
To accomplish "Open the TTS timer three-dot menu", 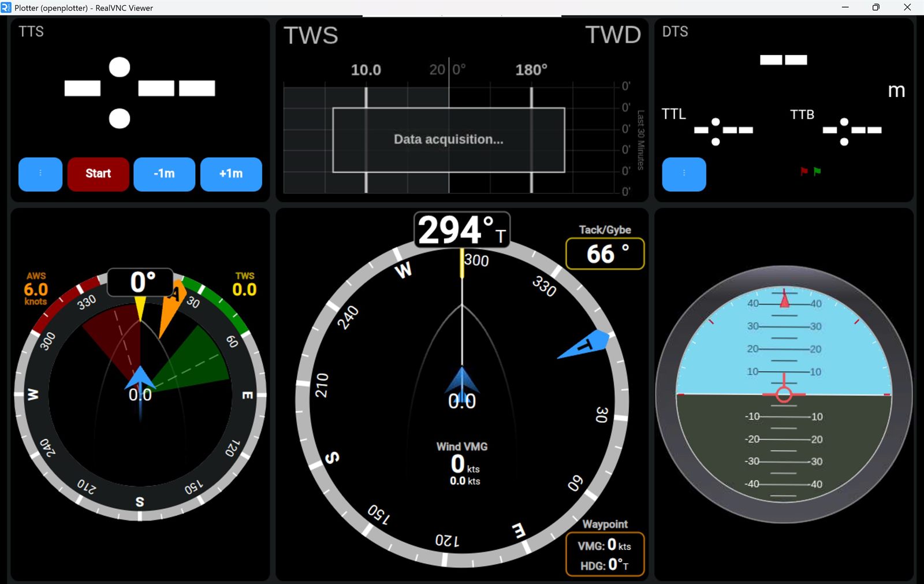I will pos(40,174).
